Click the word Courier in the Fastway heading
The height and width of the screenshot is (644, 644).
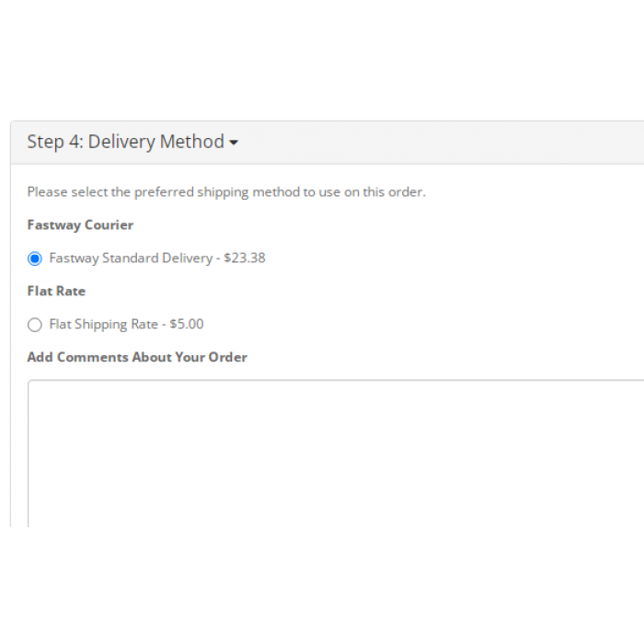tap(109, 225)
